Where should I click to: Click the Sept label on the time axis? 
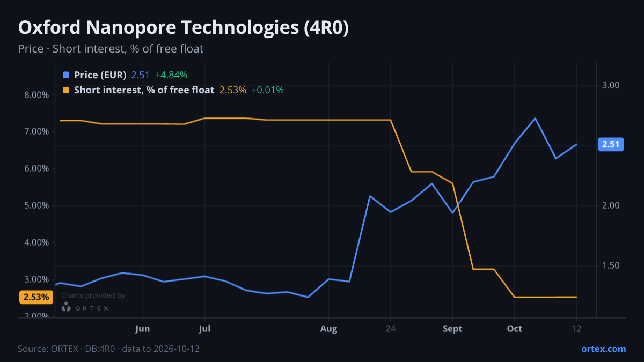click(x=452, y=329)
